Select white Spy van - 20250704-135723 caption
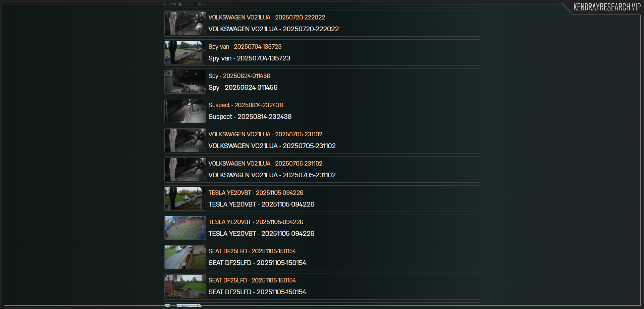Screen dimensions: 644x309 coord(249,58)
